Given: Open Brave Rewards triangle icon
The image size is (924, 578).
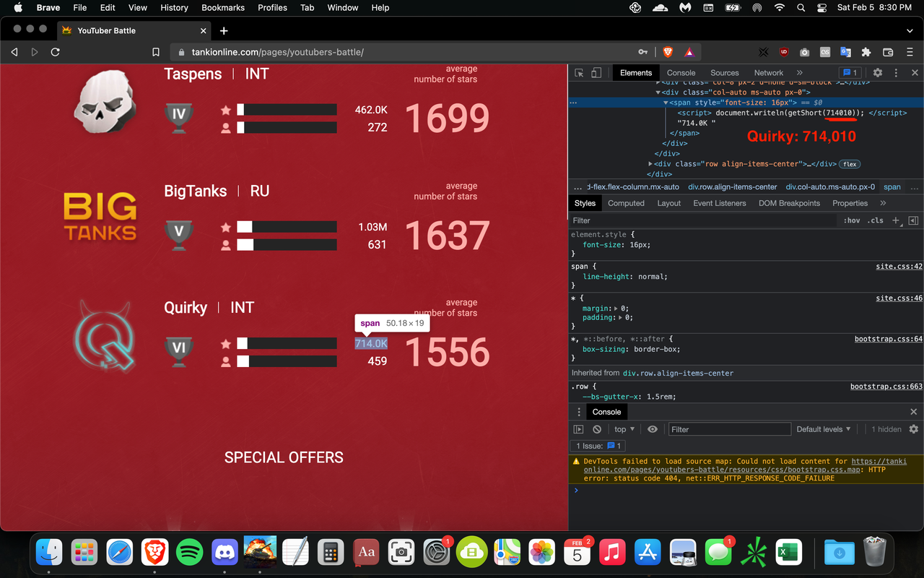Looking at the screenshot, I should point(689,52).
